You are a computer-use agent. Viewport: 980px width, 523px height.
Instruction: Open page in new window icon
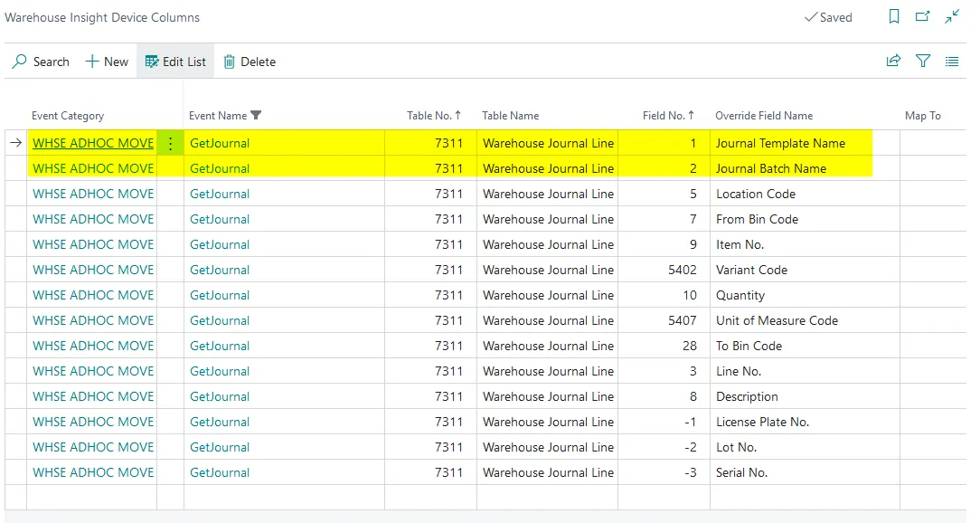[x=922, y=17]
